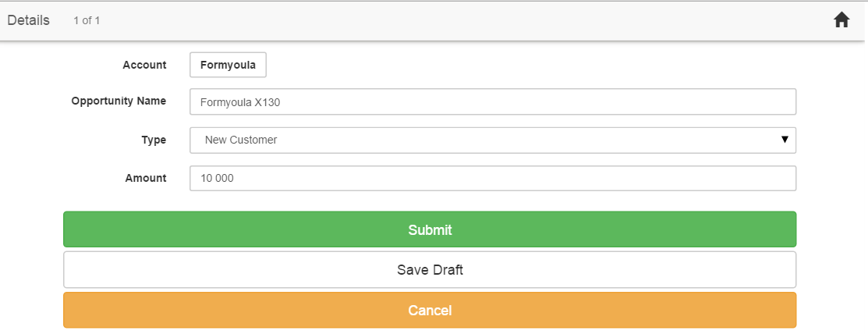Click the Save Draft button
Image resolution: width=868 pixels, height=334 pixels.
click(x=430, y=270)
